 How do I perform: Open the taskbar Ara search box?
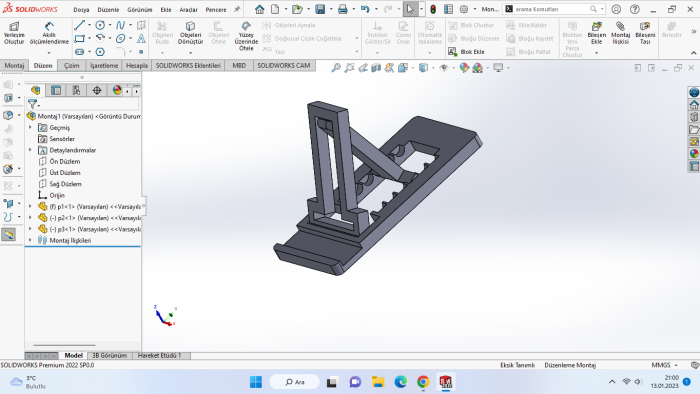295,382
